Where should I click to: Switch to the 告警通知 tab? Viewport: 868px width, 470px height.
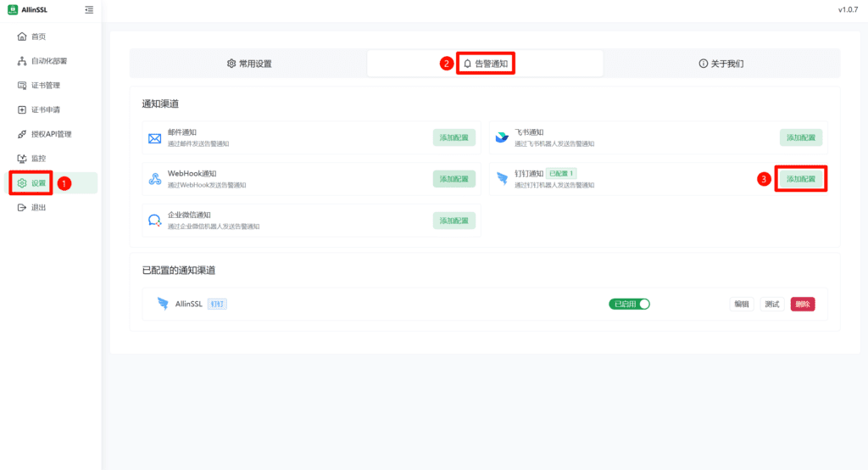[x=485, y=64]
